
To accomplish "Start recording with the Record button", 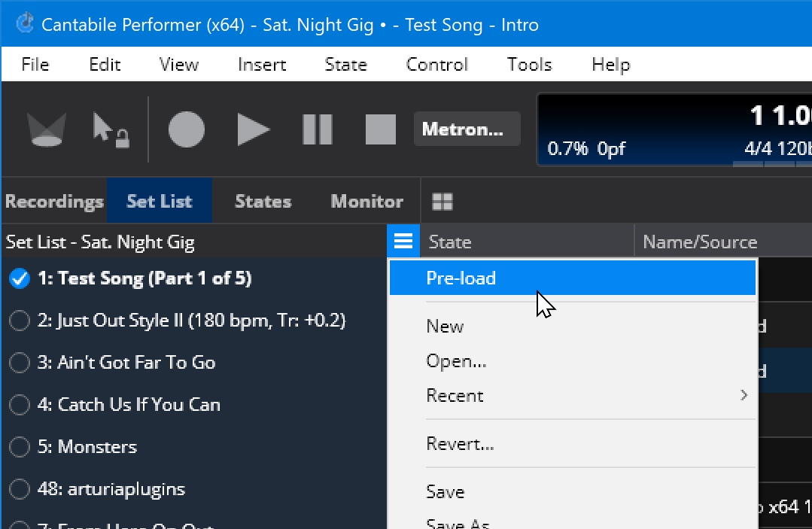I will tap(187, 129).
